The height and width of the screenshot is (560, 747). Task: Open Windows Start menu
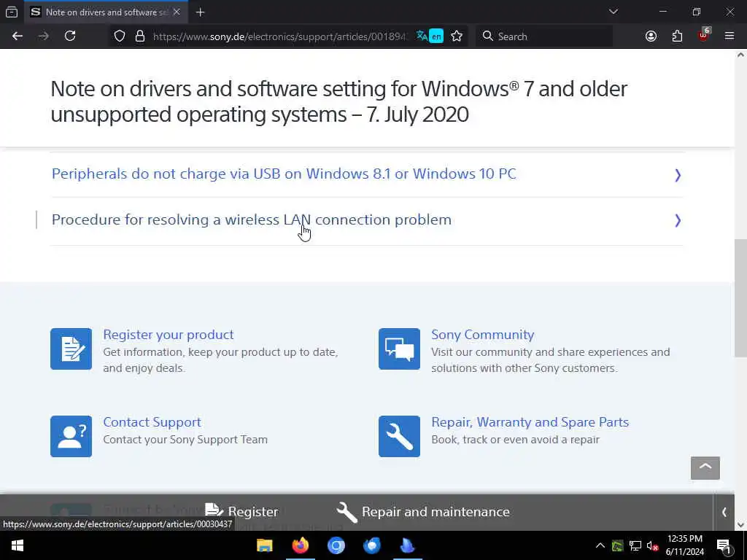(x=18, y=545)
